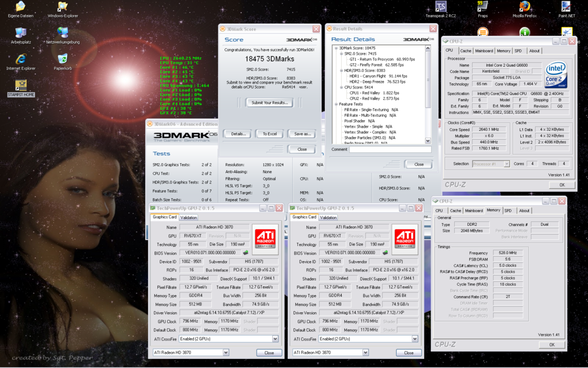Collapse the HDR/SM3.0 Score: 8383 tree node
This screenshot has height=368, width=588.
tap(341, 71)
